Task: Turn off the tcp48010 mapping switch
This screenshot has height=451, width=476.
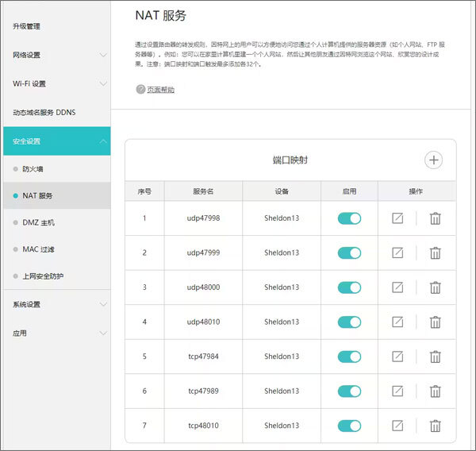Action: (349, 426)
